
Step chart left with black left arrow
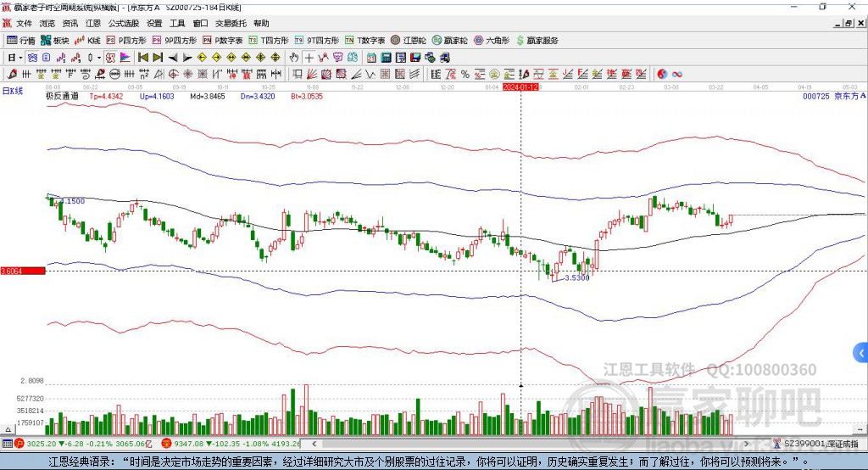[x=173, y=58]
